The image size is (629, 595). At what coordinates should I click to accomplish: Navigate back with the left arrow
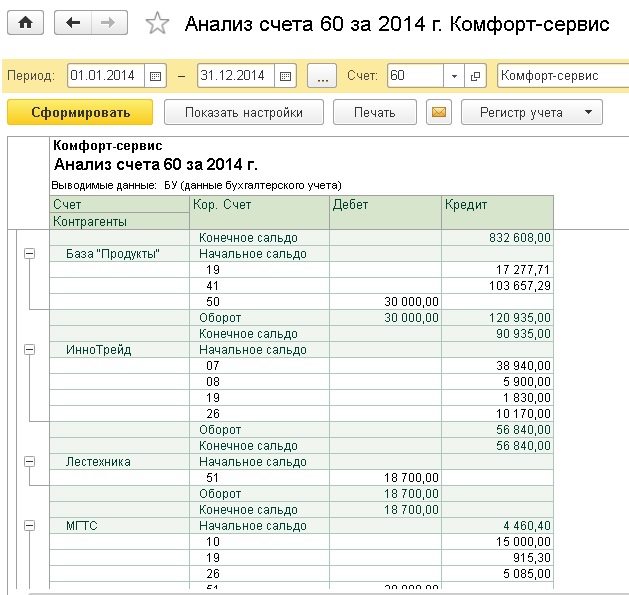tap(73, 23)
